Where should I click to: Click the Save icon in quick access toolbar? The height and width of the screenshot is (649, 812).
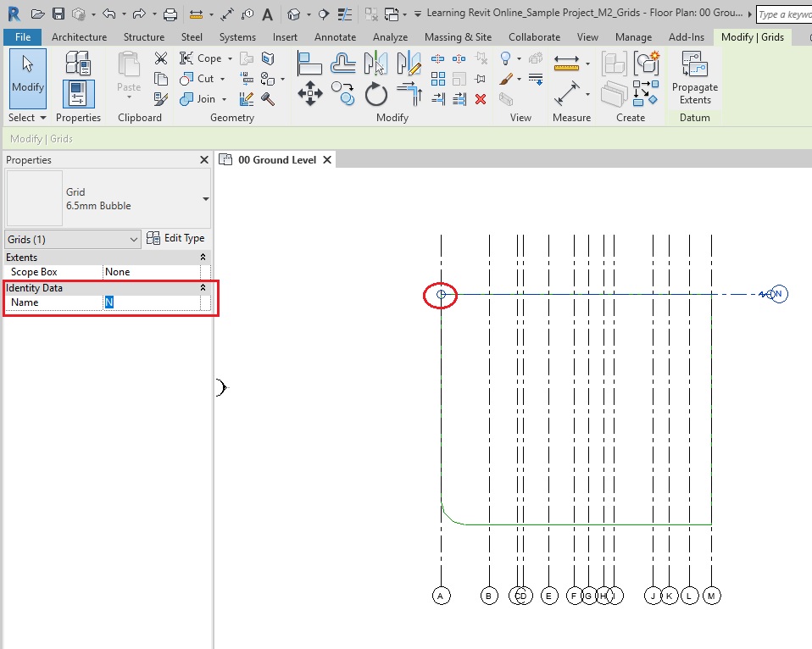point(58,14)
